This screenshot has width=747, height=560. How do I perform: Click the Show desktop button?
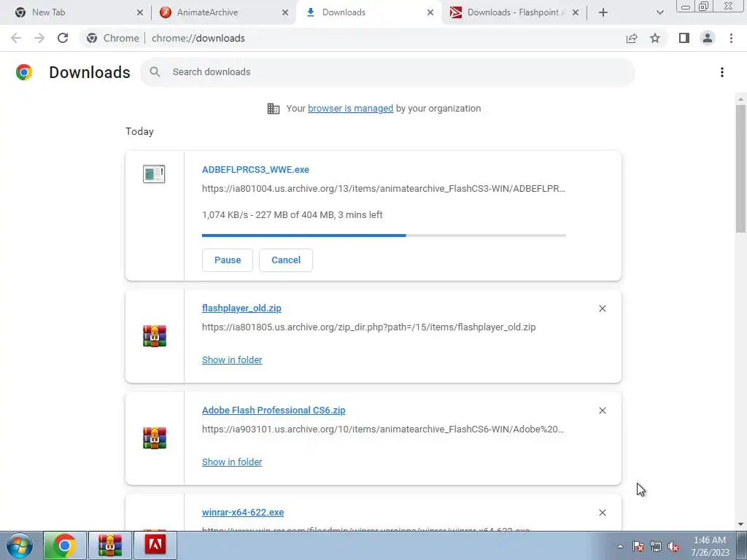pos(742,545)
